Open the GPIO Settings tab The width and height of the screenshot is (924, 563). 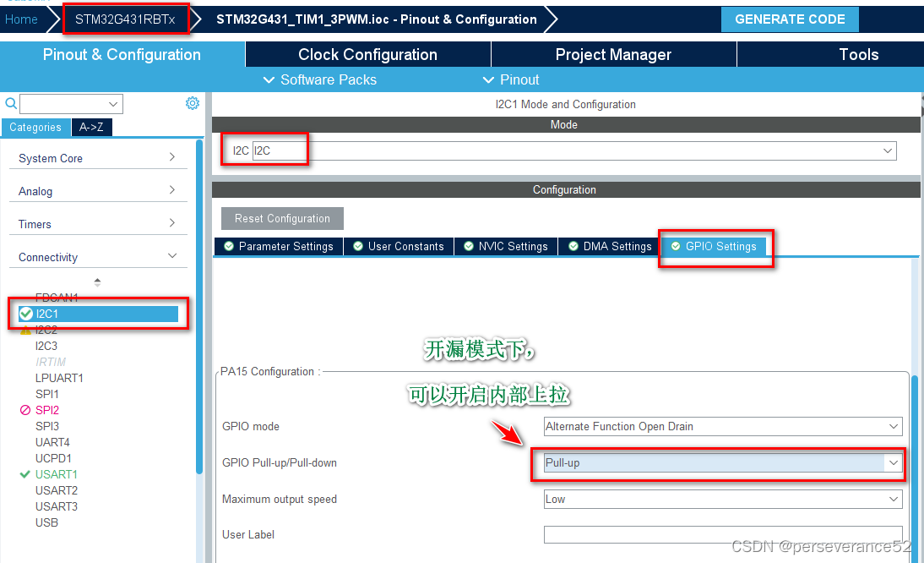click(x=714, y=247)
